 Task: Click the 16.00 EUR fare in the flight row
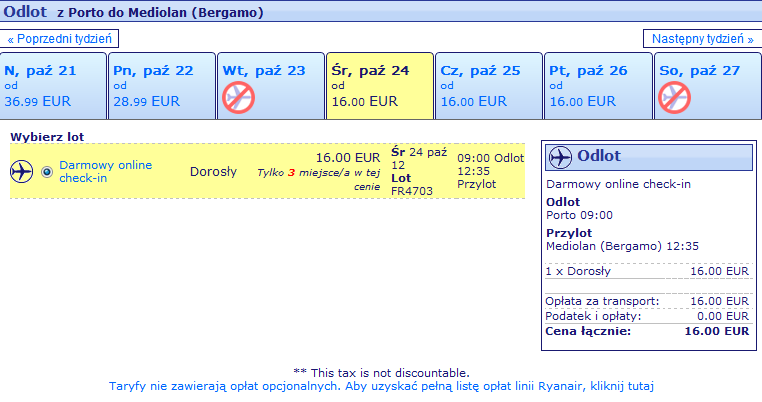click(x=348, y=158)
